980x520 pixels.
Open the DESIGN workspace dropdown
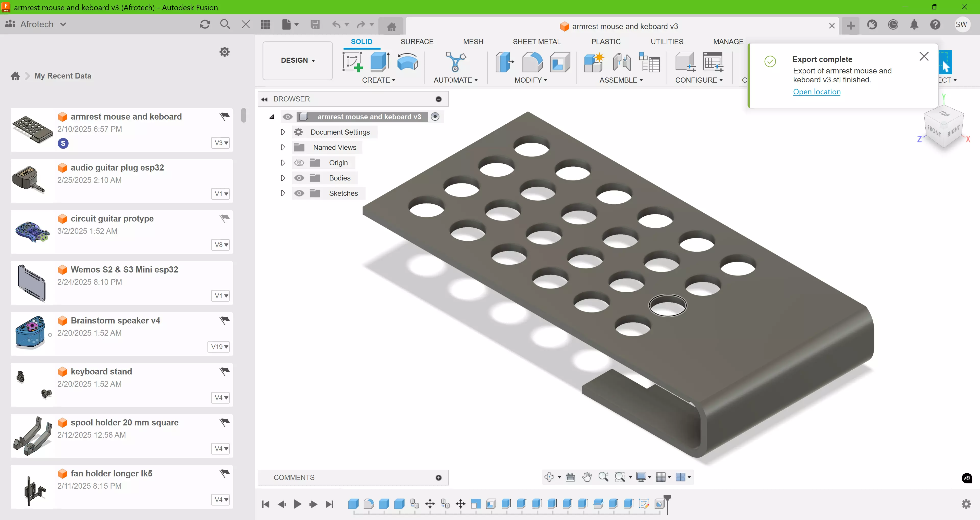(x=298, y=60)
